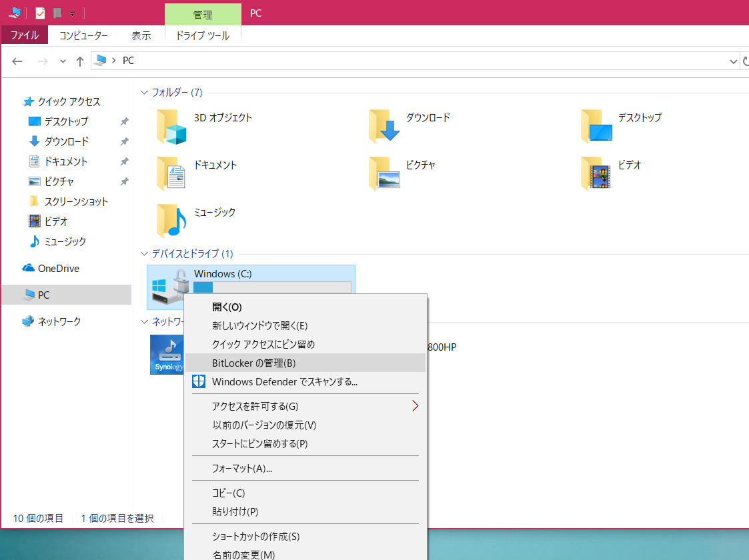Click the properties checkmark icon in title bar

click(40, 13)
